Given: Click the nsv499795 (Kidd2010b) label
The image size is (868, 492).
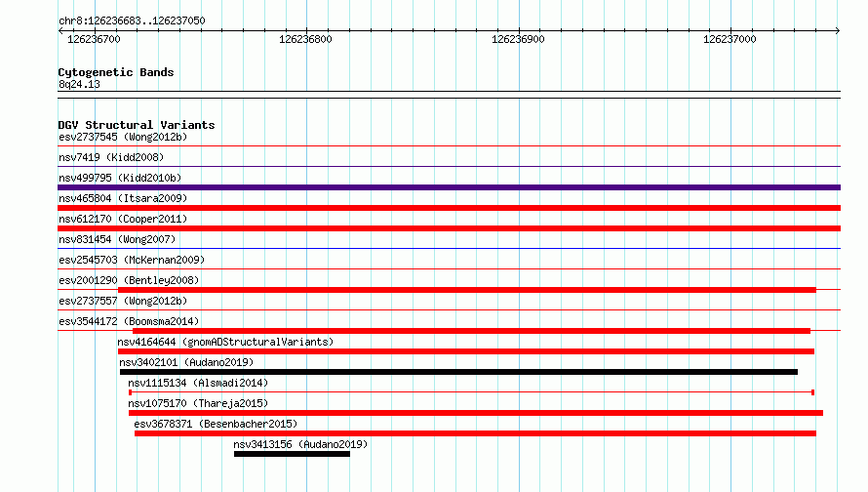Looking at the screenshot, I should point(120,178).
